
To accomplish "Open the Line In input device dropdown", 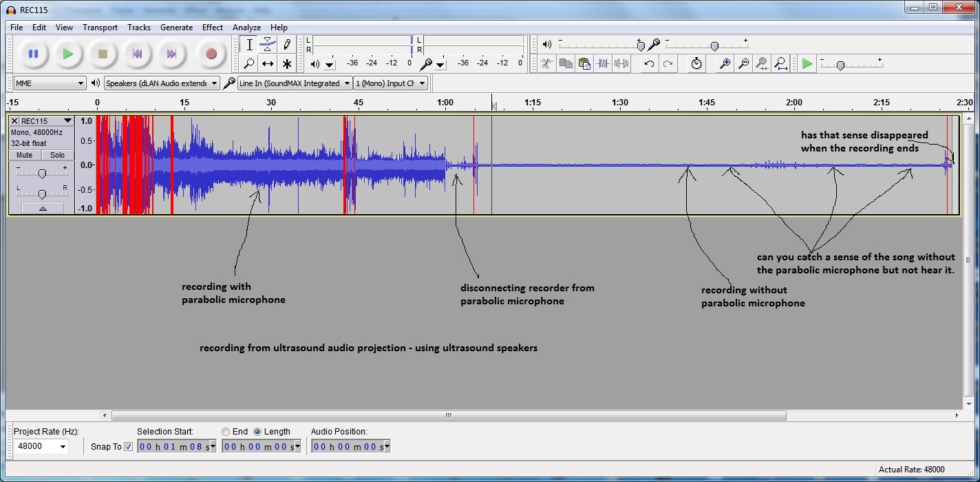I will tap(295, 83).
